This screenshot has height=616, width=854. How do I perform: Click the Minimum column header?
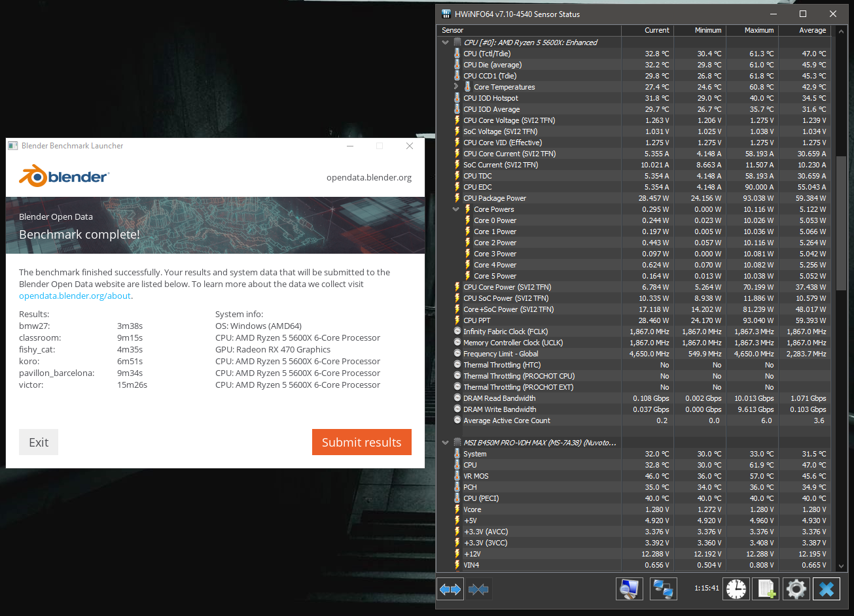pyautogui.click(x=699, y=30)
